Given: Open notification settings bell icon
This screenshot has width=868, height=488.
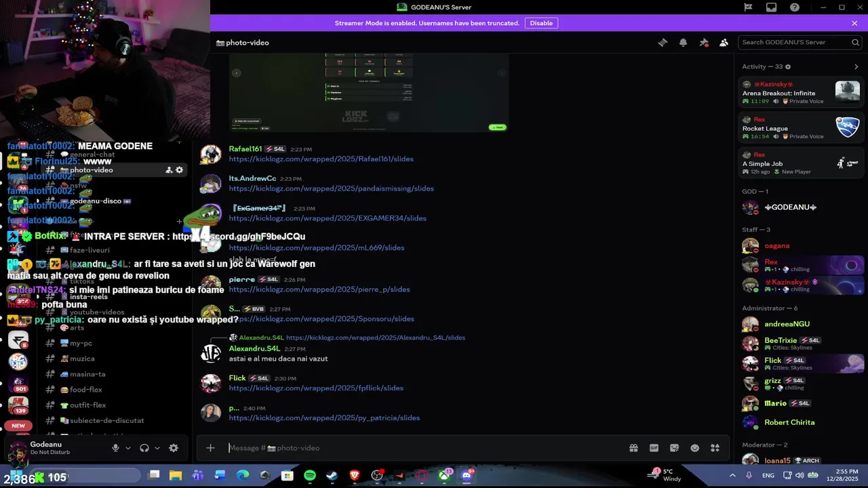Looking at the screenshot, I should pyautogui.click(x=683, y=42).
